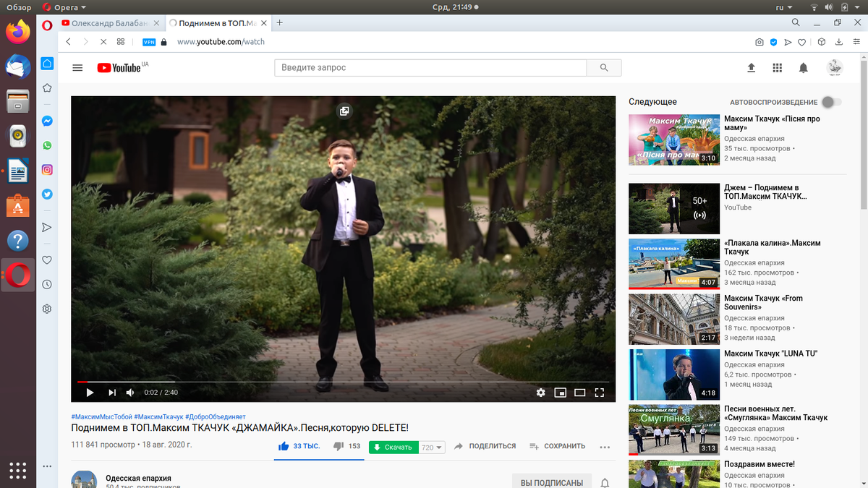Screen dimensions: 868x488
Task: Like the video, 33 тыс. thumbs up
Action: (299, 447)
